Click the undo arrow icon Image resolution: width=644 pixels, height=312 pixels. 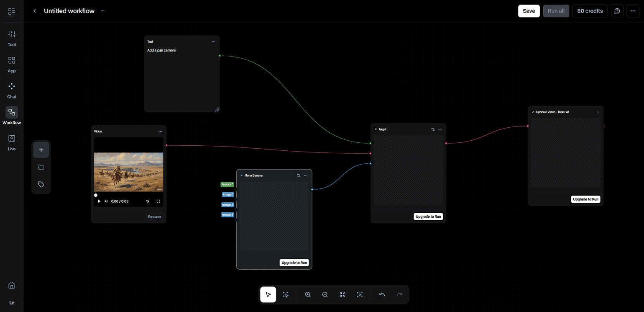tap(382, 294)
